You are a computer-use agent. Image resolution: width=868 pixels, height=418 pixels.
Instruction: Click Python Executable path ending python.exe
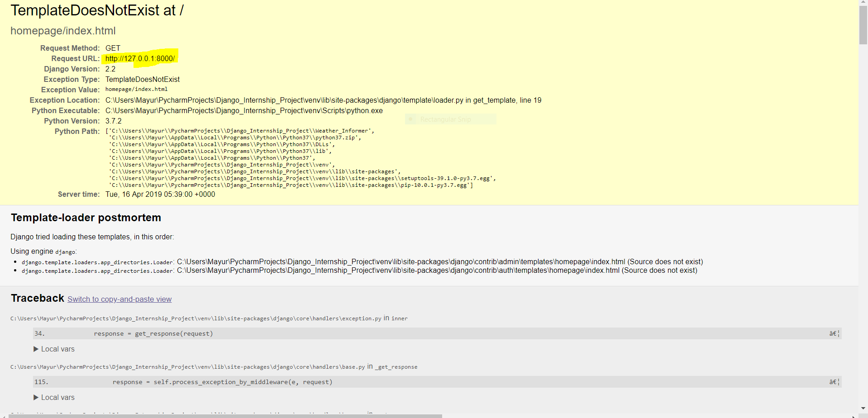click(x=244, y=110)
